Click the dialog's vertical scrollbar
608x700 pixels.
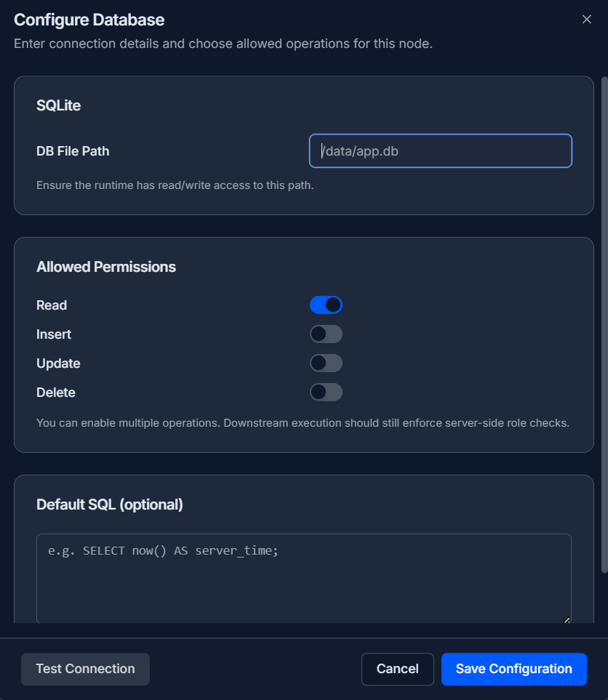[604, 320]
